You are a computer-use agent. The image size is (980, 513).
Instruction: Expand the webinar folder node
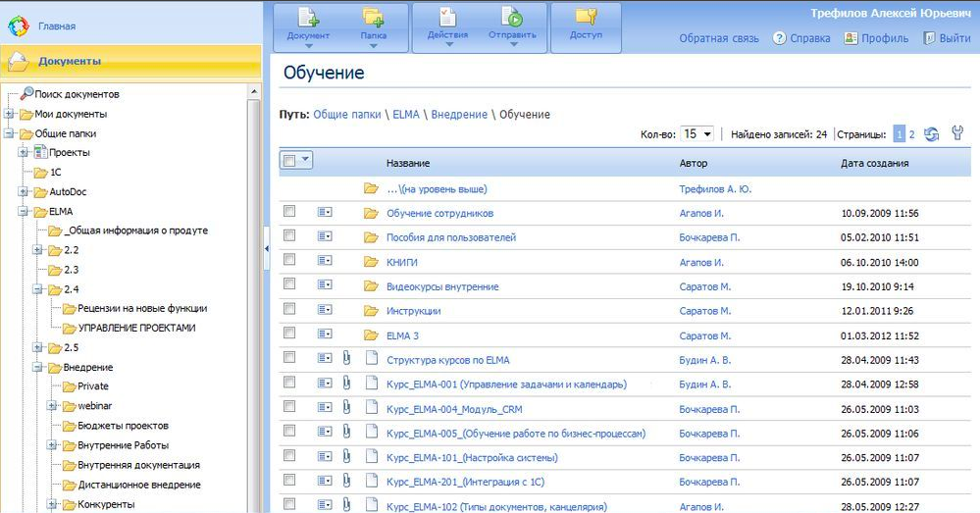coord(53,406)
